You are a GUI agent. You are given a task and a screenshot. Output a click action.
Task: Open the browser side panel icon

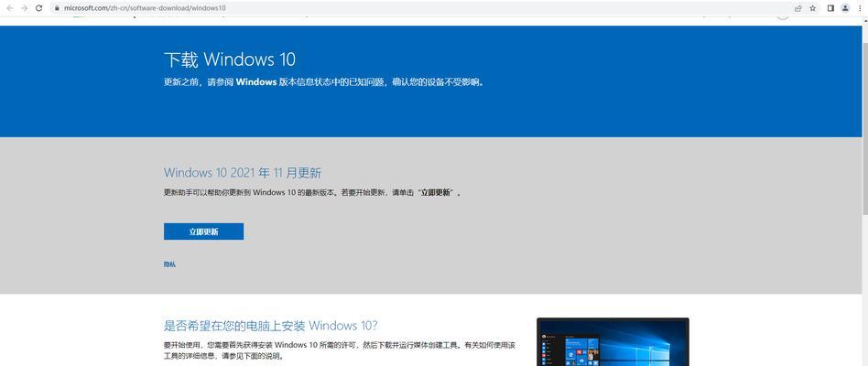click(x=830, y=8)
